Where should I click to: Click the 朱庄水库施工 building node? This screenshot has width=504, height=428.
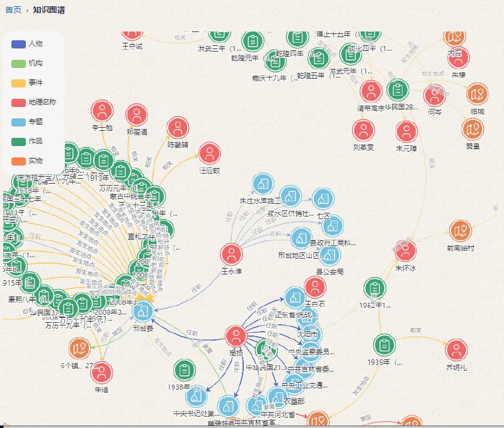point(263,184)
